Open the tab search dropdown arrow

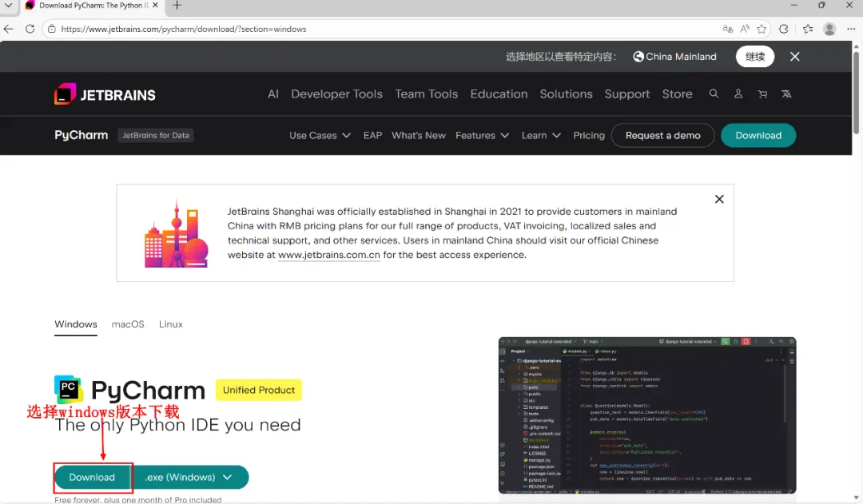pyautogui.click(x=8, y=6)
